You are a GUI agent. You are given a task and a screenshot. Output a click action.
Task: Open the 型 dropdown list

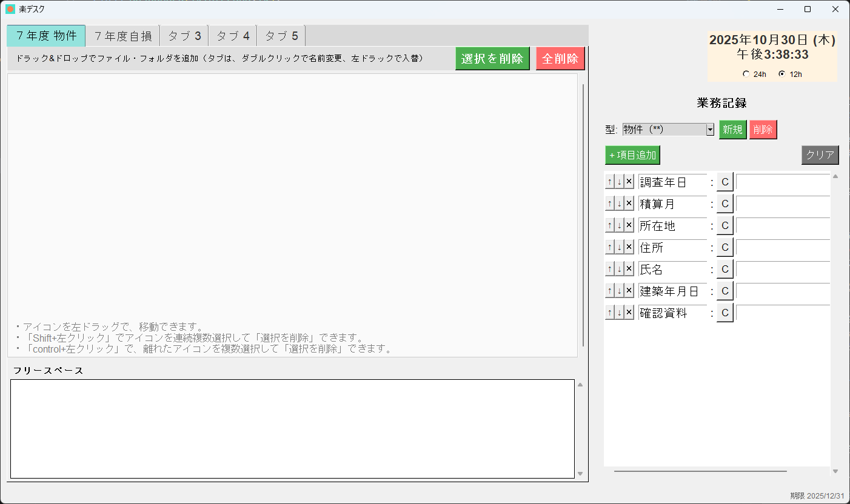coord(709,130)
